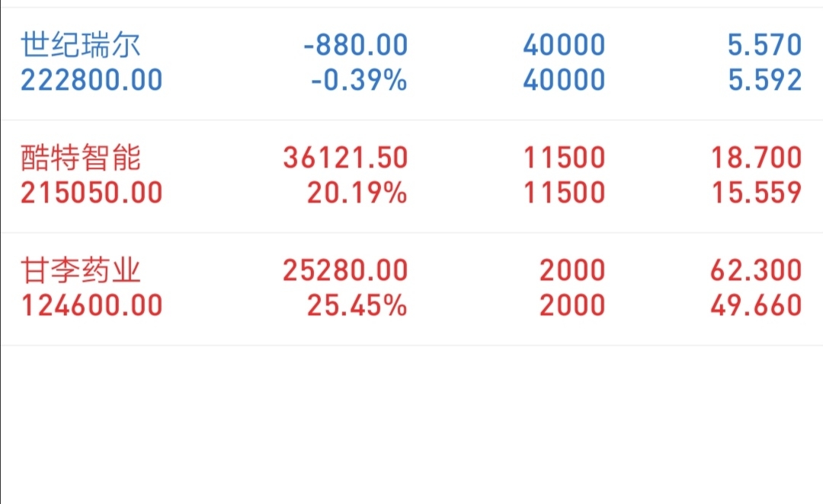Select the upper 40000 quantity of 世纪瑞尔
This screenshot has width=823, height=504.
[564, 45]
